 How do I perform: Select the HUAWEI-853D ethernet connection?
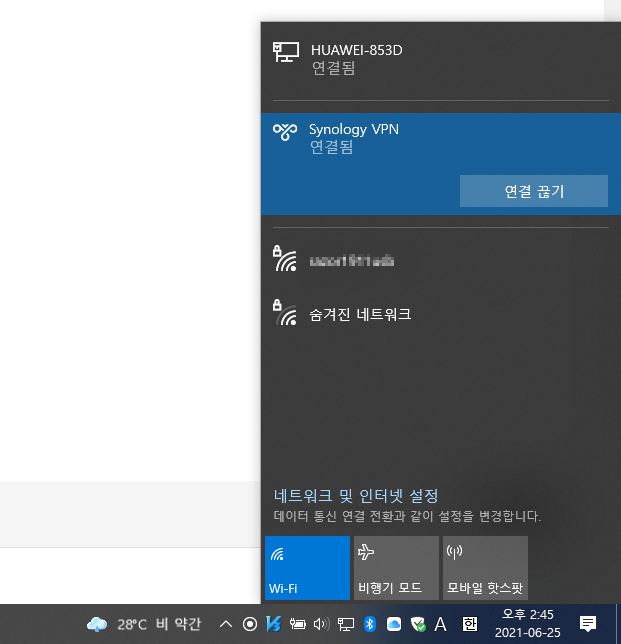click(441, 60)
